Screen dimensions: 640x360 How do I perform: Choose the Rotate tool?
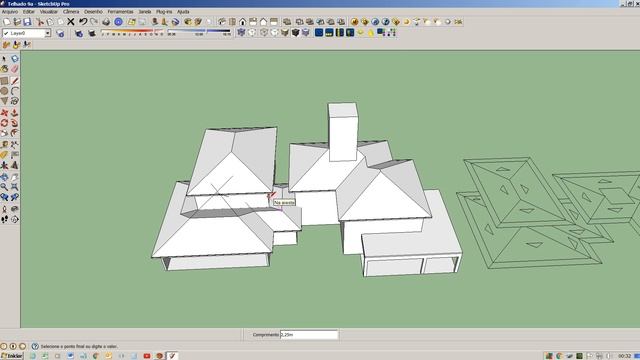(x=4, y=123)
